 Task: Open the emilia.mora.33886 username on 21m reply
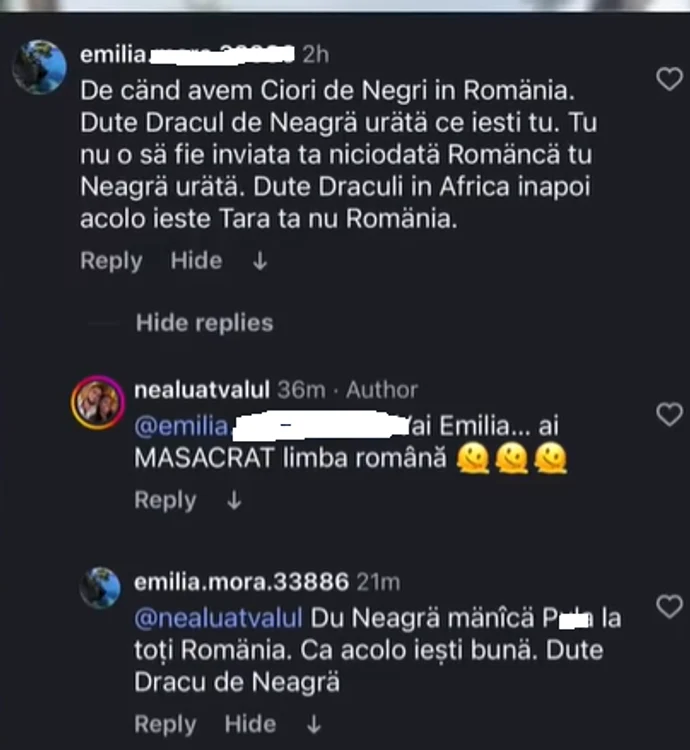pyautogui.click(x=241, y=581)
